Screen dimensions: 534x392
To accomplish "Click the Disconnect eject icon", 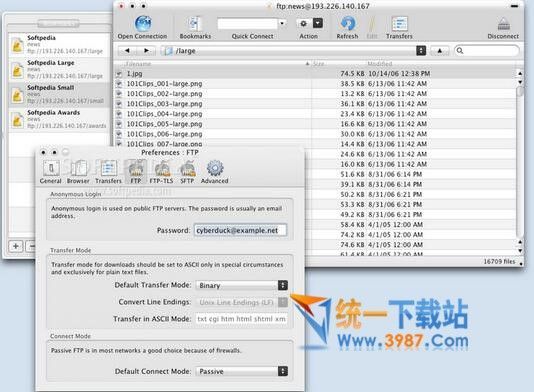I will (503, 25).
